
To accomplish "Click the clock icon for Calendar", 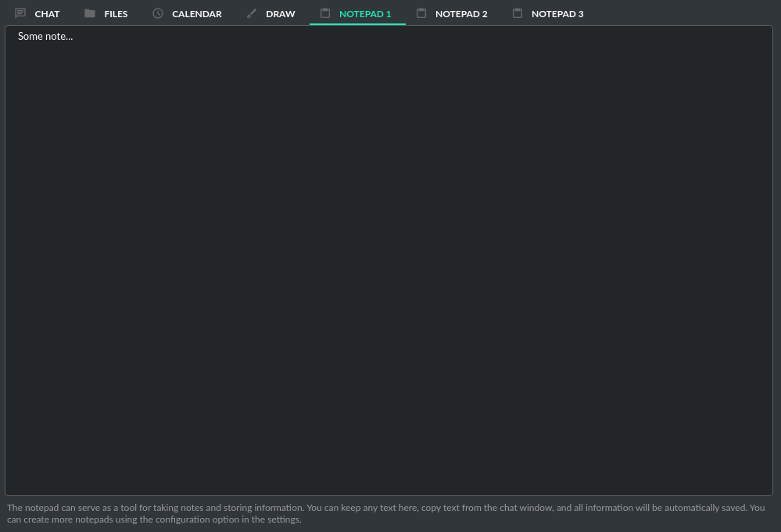I will [158, 13].
